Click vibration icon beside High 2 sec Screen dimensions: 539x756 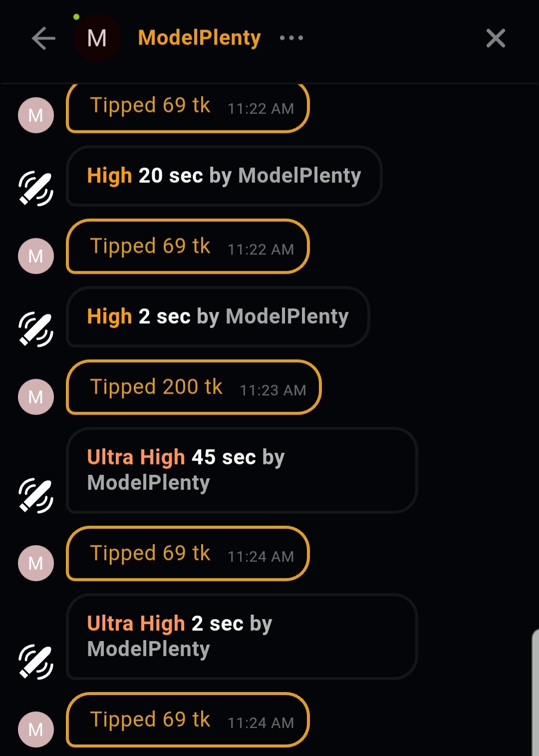[x=36, y=330]
